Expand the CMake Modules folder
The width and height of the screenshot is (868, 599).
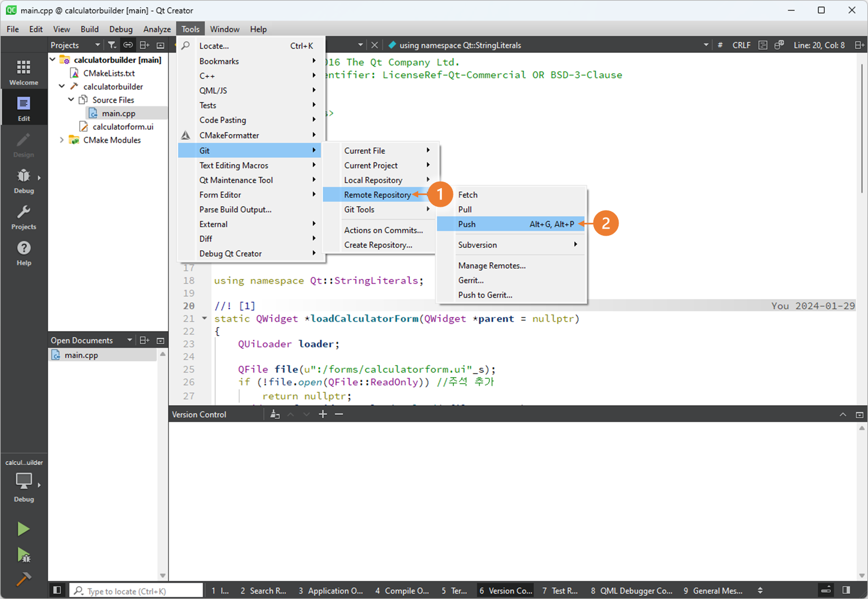(x=62, y=140)
